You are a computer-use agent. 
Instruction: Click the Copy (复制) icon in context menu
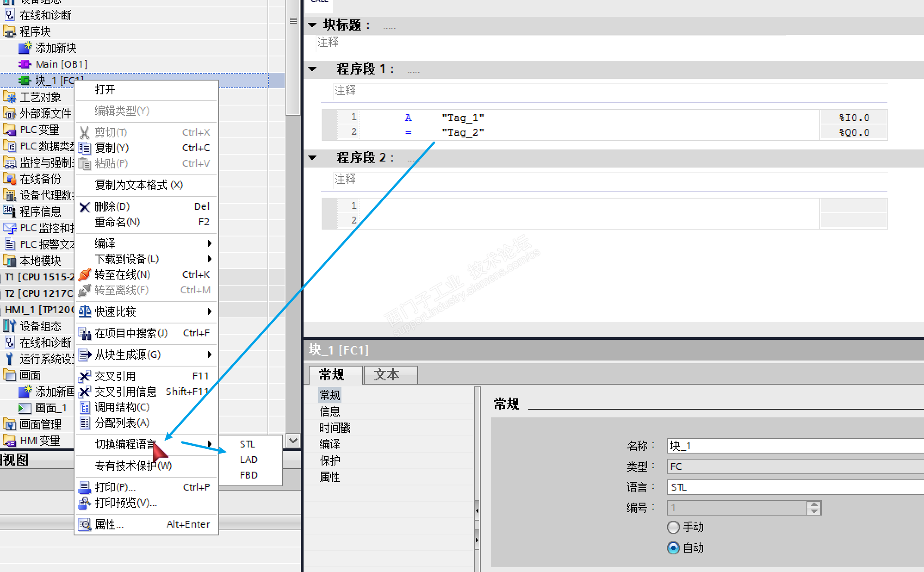[85, 149]
